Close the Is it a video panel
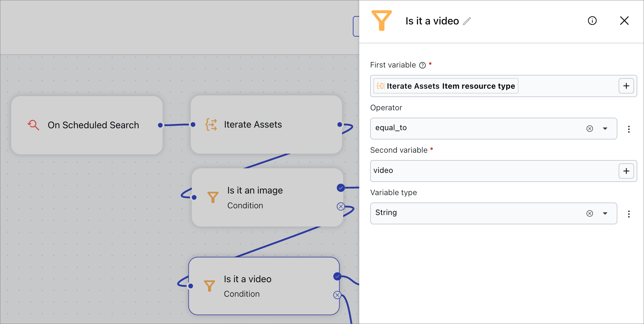Viewport: 644px width, 324px height. click(624, 21)
